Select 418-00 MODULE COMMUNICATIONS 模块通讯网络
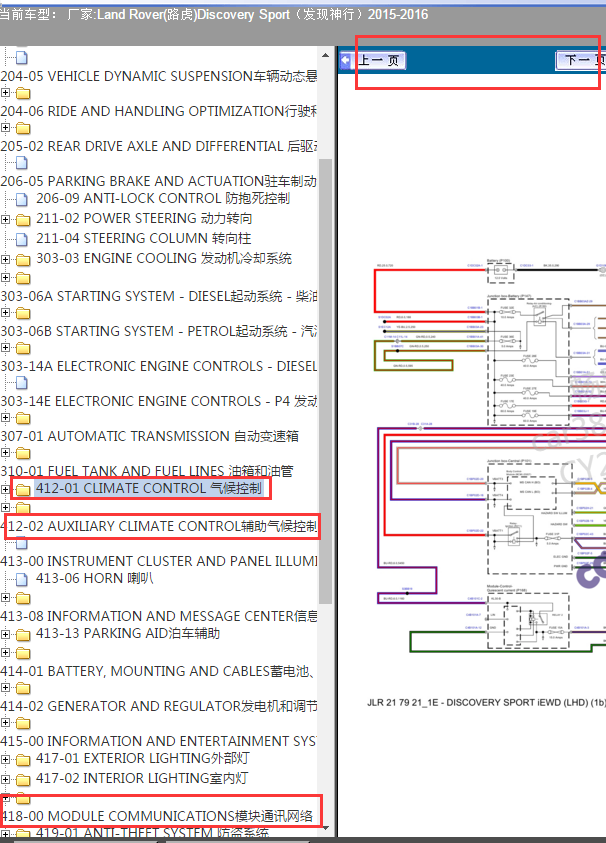 (x=157, y=816)
